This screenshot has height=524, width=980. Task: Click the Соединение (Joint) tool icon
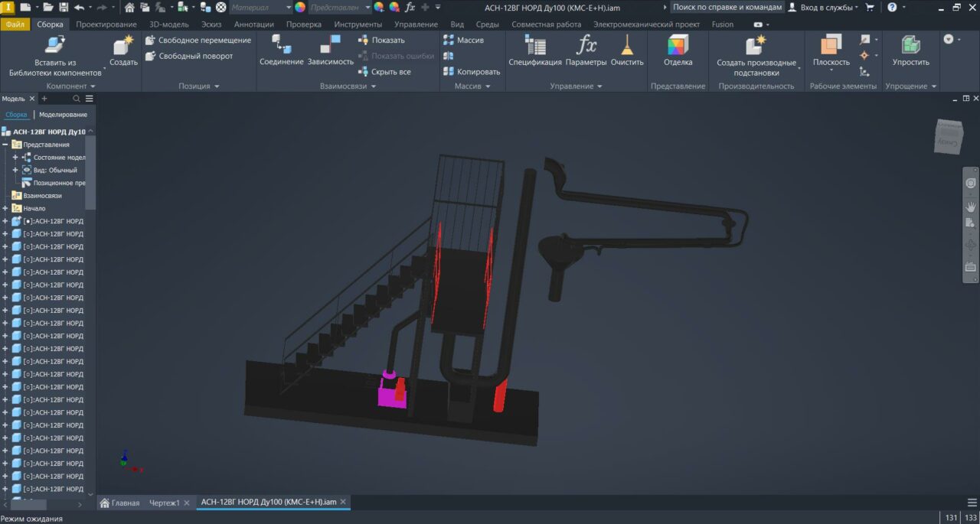tap(281, 46)
